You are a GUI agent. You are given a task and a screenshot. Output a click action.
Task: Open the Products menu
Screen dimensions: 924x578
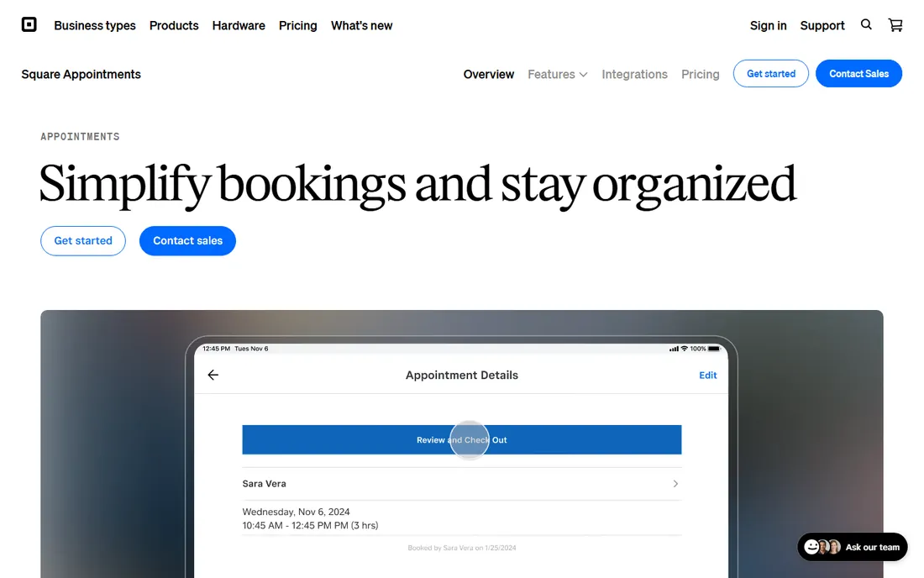pos(174,25)
